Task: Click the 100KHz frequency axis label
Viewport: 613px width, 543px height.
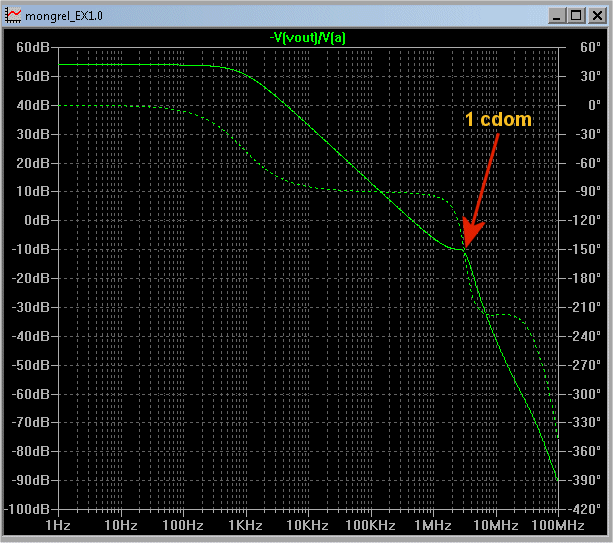Action: (x=370, y=525)
